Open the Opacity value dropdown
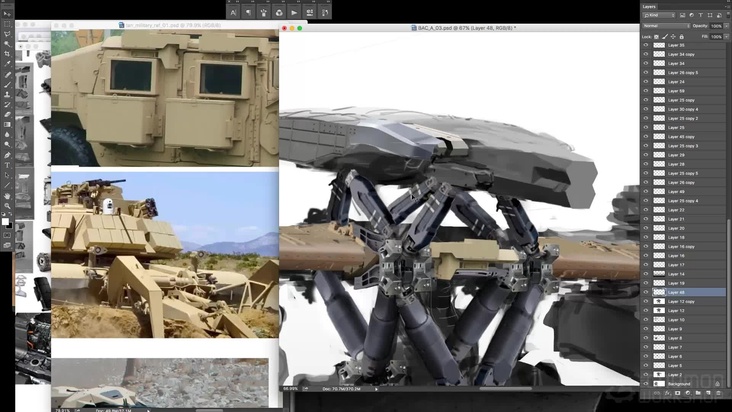Screen dimensions: 732x412 tap(724, 27)
